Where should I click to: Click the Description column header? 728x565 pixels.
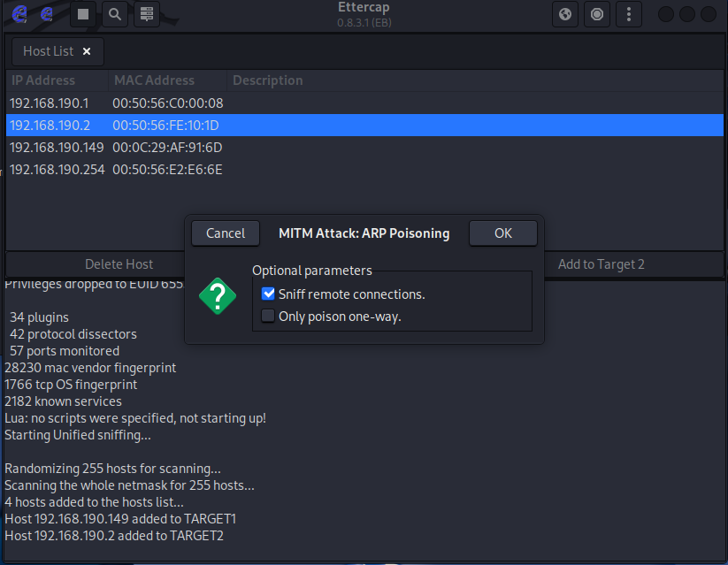pos(475,80)
